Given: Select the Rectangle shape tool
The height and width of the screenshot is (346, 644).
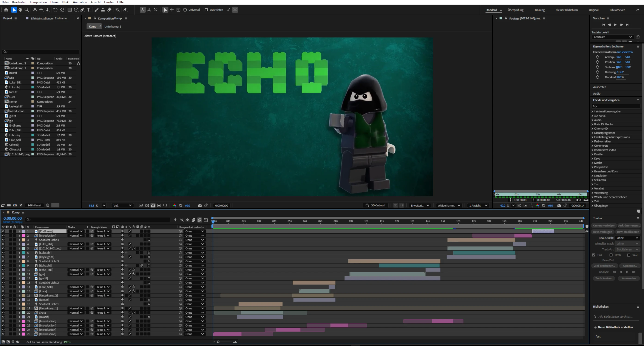Looking at the screenshot, I should click(x=70, y=10).
